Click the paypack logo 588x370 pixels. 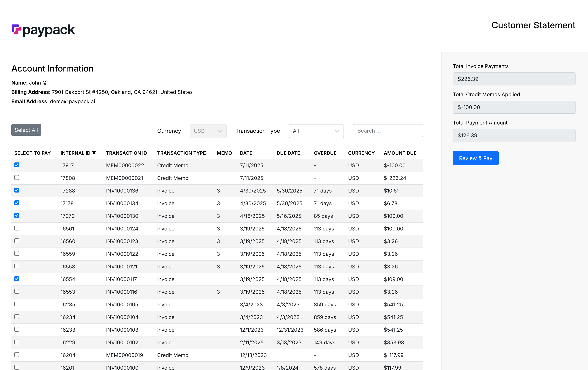click(x=43, y=30)
